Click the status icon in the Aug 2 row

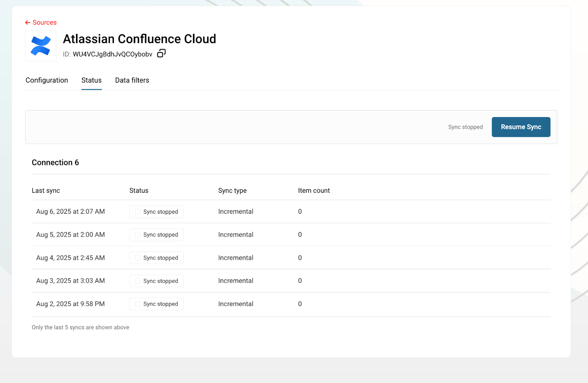click(137, 304)
